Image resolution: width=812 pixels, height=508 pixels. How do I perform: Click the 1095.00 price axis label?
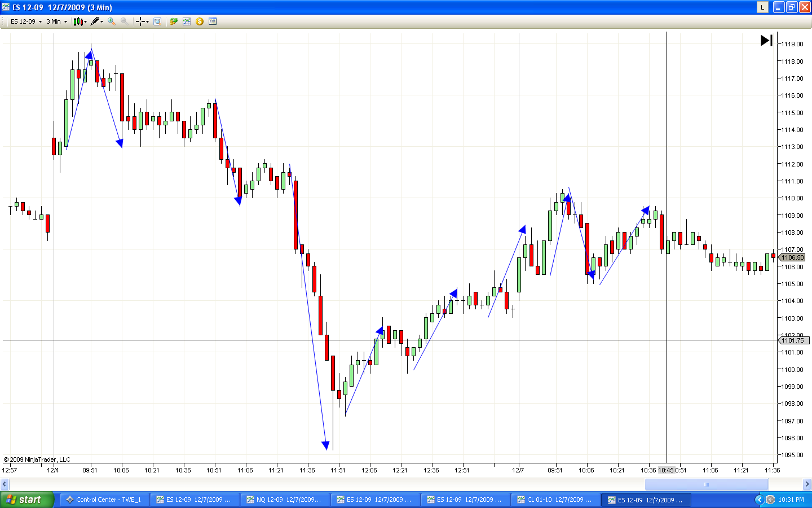[x=792, y=455]
